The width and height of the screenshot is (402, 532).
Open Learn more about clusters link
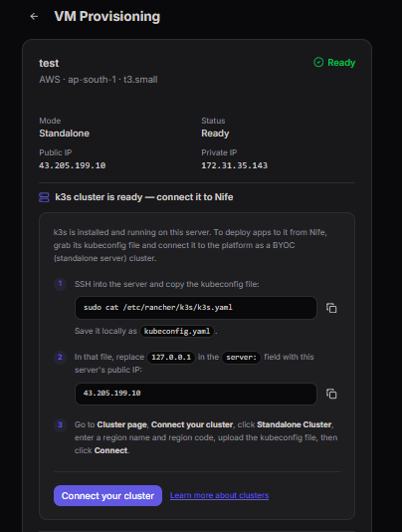[x=219, y=495]
